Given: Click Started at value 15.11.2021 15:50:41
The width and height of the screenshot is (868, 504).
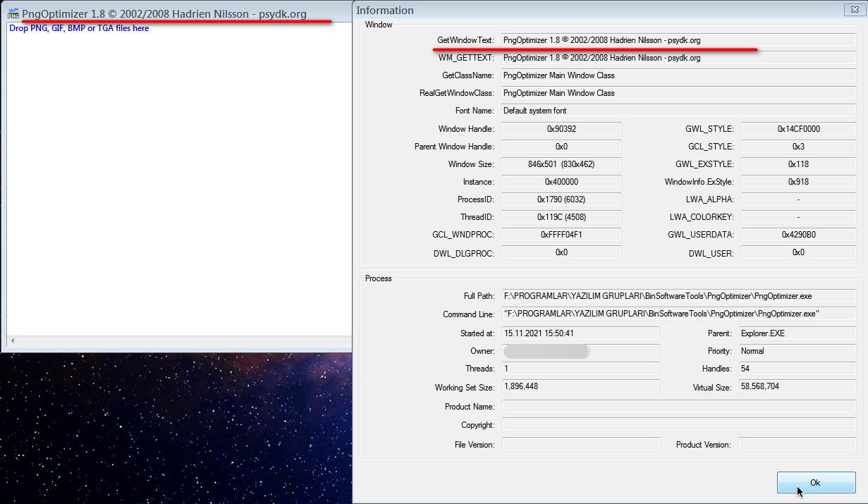Looking at the screenshot, I should 580,333.
